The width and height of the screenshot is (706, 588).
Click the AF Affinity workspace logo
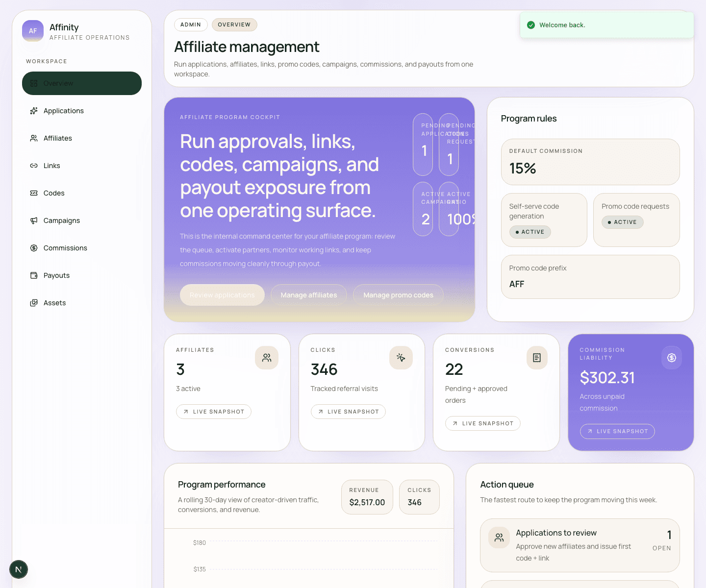pos(32,31)
